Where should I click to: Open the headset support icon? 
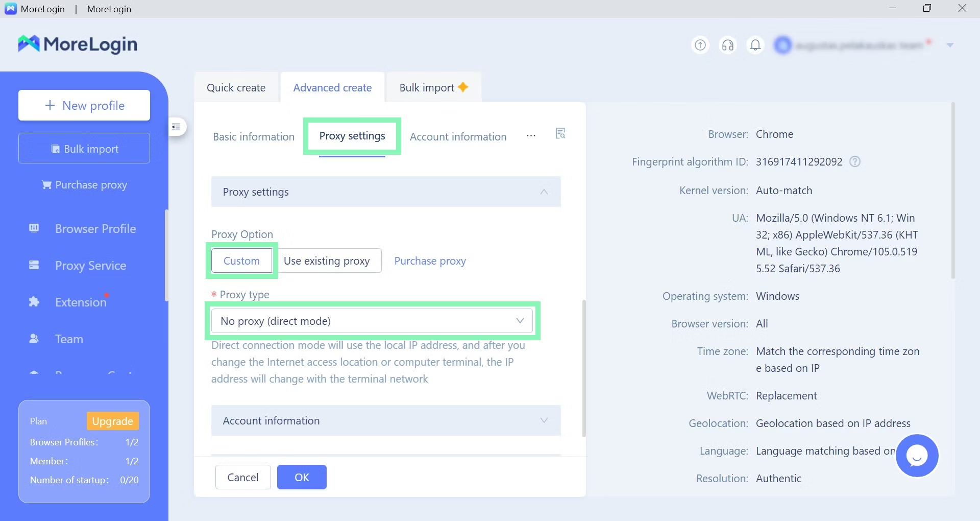728,45
